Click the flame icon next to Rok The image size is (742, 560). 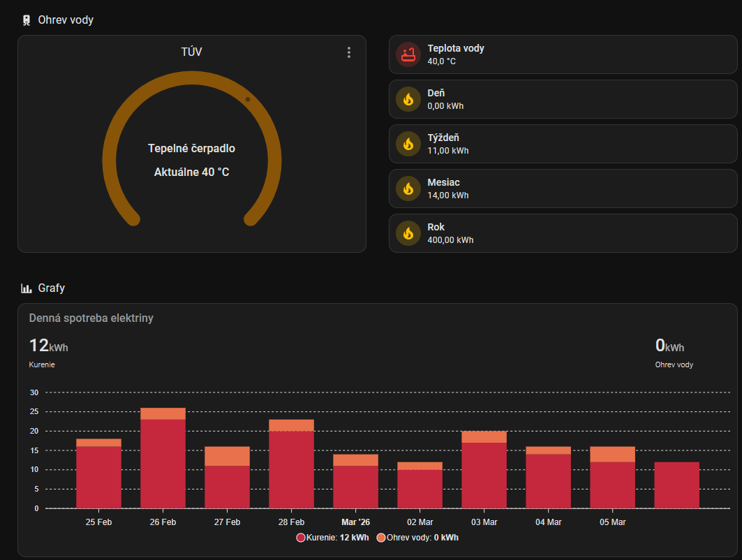(408, 233)
